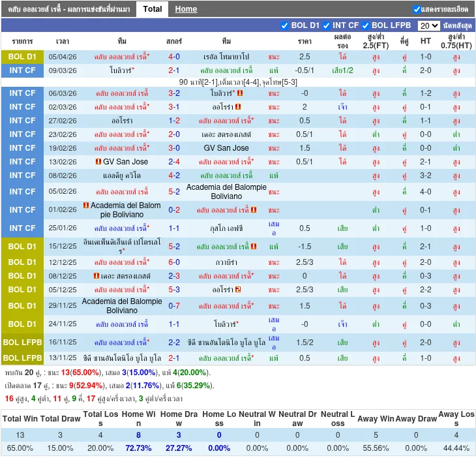Click the red card icon before เดอะ สตรองเกสต์ on 08/12/25
476x460 pixels.
[x=96, y=276]
